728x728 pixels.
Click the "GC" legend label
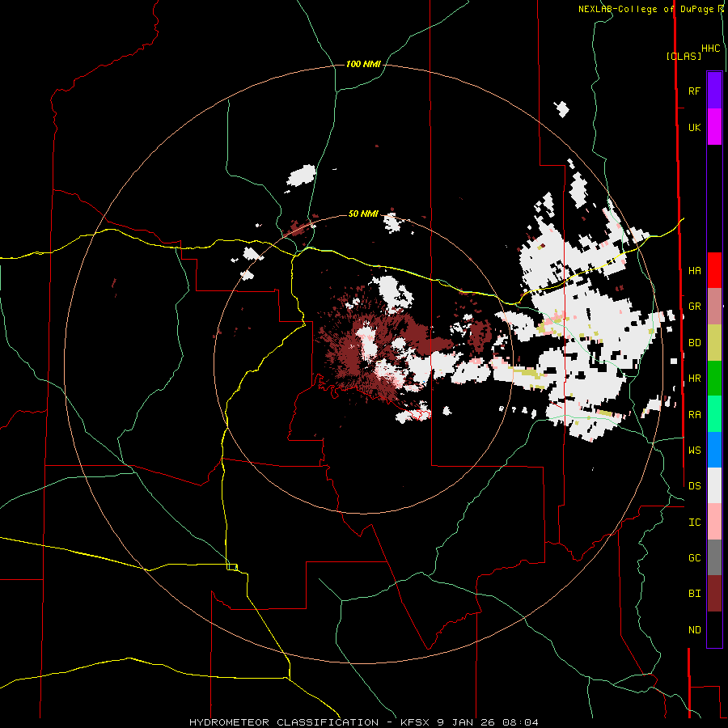694,558
